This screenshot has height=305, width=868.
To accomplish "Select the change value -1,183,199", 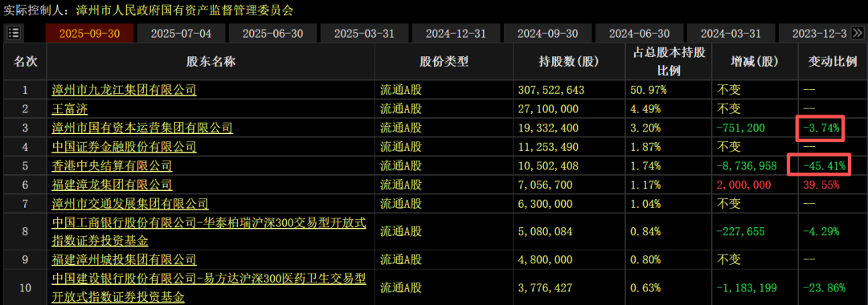I will pyautogui.click(x=746, y=287).
